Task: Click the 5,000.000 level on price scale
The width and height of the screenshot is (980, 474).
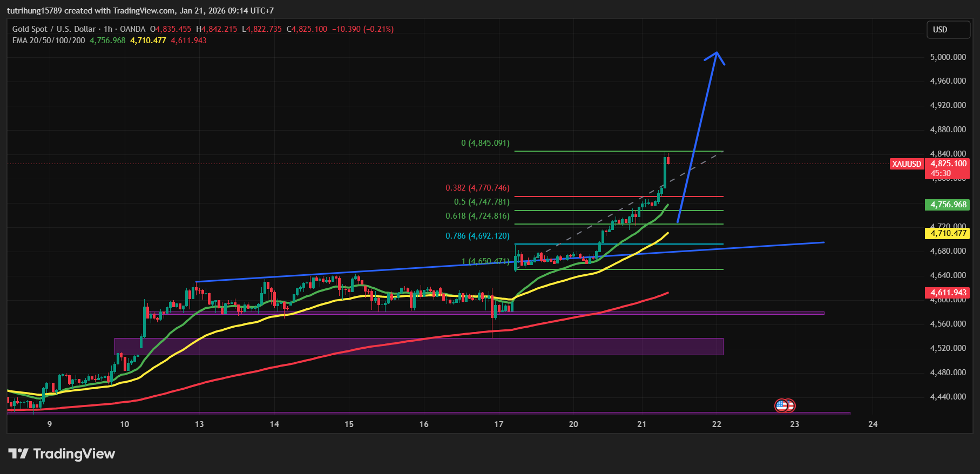Action: click(x=948, y=57)
